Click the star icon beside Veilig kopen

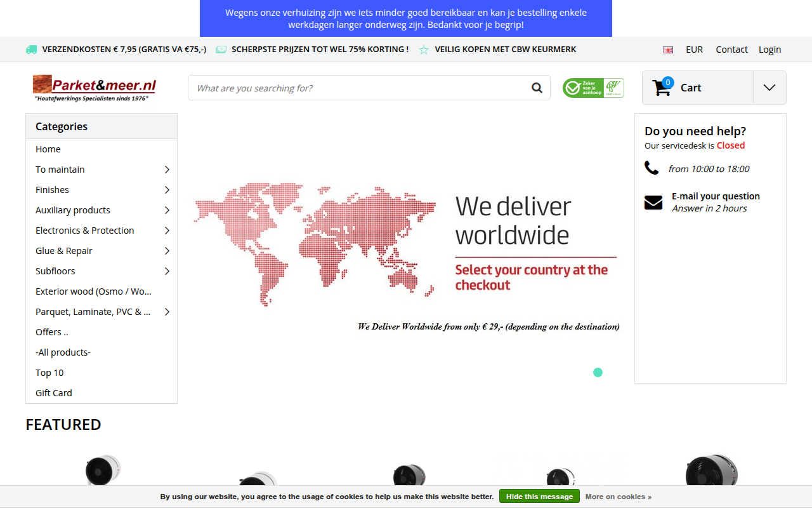[424, 50]
